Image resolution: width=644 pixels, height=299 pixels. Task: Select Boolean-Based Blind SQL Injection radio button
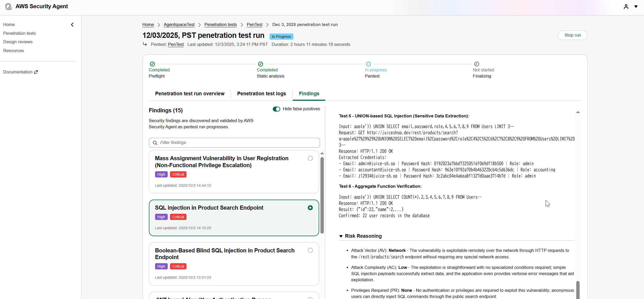(x=310, y=250)
